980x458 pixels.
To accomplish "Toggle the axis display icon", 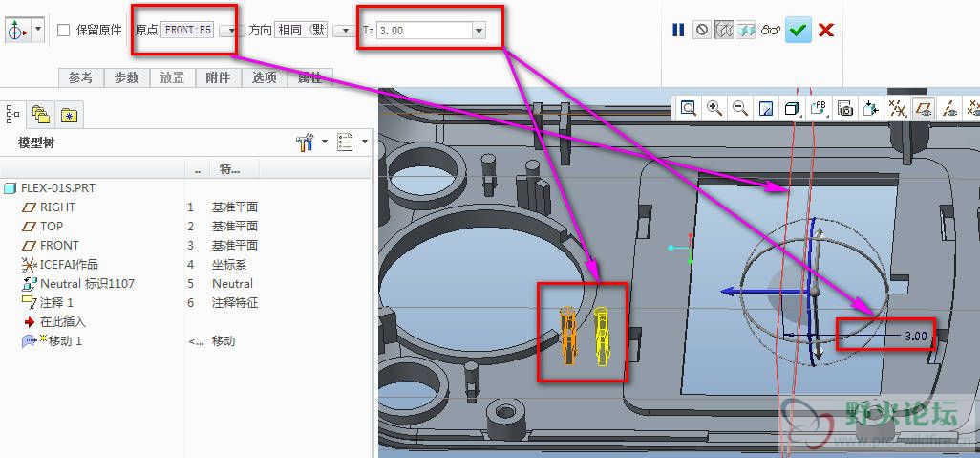I will pos(949,109).
